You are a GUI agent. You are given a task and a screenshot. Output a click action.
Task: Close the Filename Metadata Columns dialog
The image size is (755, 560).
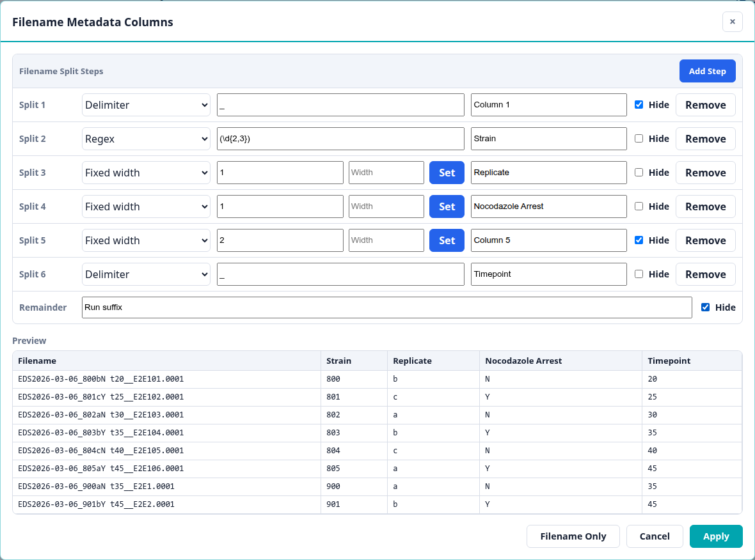point(732,22)
